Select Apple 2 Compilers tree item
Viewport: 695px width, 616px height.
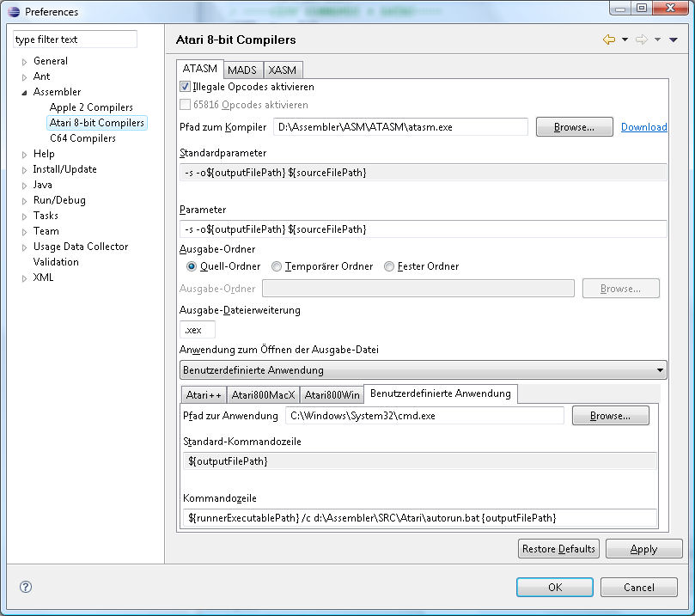[91, 107]
